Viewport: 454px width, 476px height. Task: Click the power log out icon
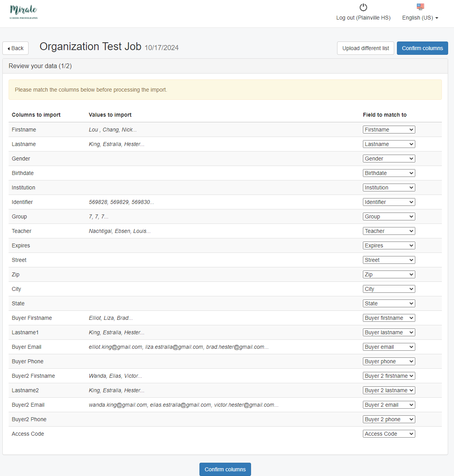click(363, 7)
